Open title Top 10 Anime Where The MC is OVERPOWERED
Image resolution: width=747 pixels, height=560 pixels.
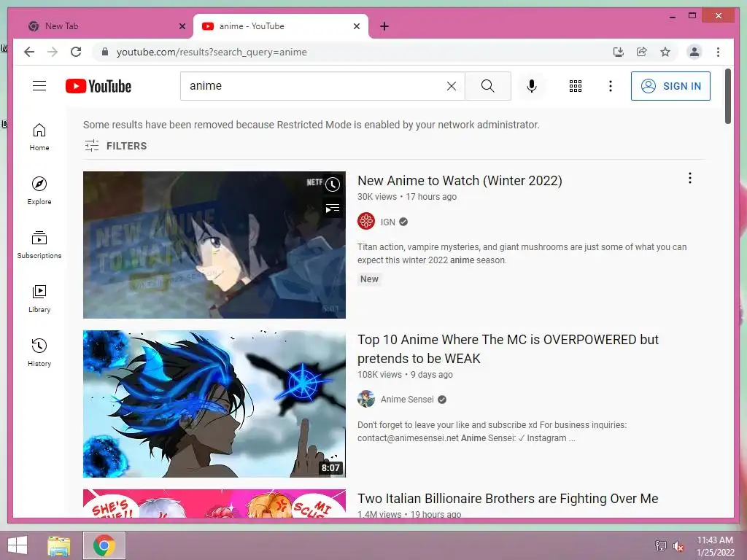point(508,349)
